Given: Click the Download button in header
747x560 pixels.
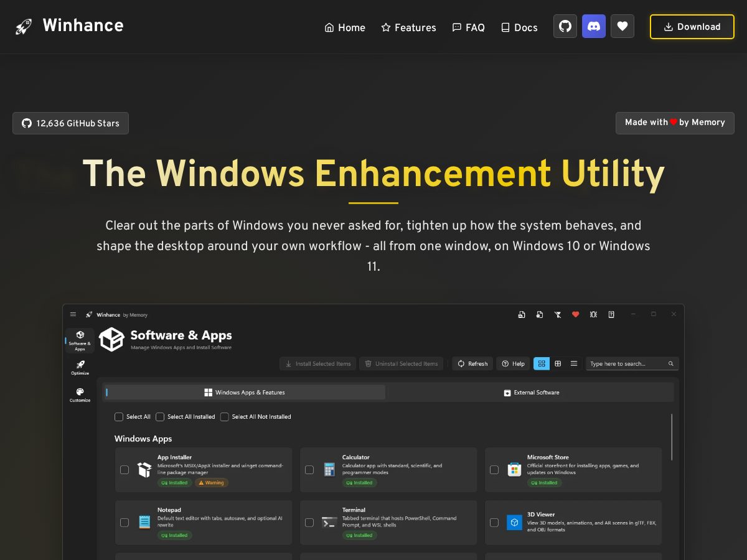Looking at the screenshot, I should 692,27.
